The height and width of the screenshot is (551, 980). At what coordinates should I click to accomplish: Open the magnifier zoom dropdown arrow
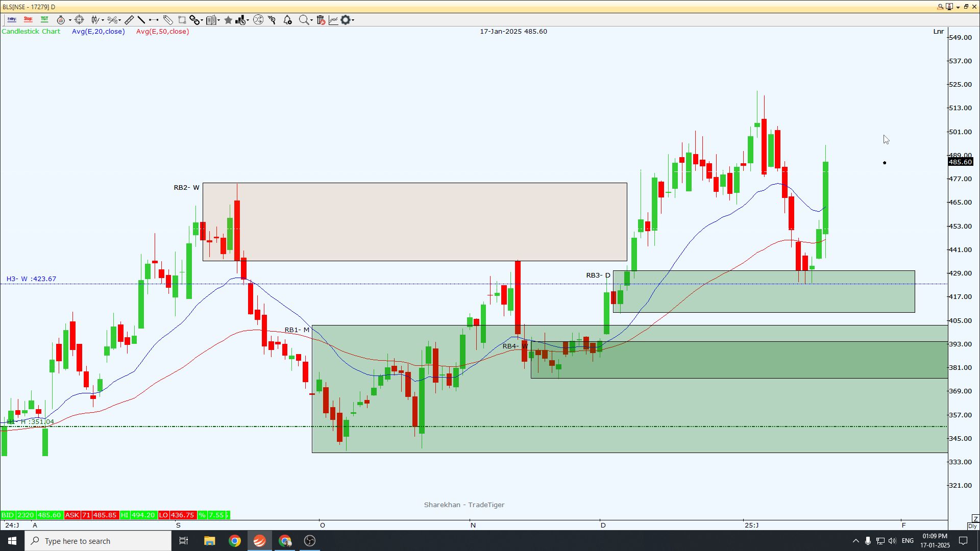(311, 20)
